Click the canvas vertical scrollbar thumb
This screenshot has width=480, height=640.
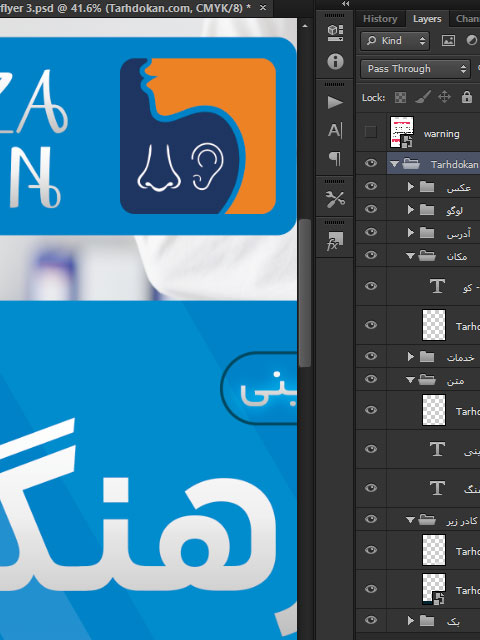[304, 293]
